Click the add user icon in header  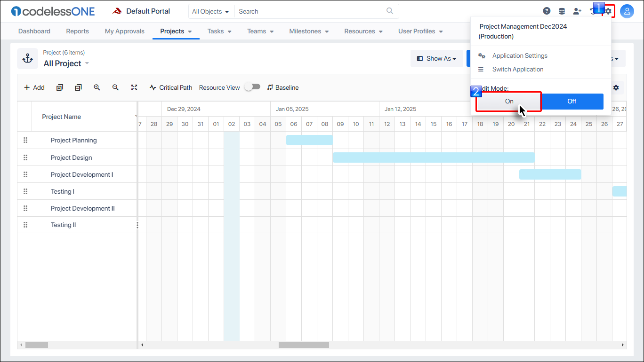coord(577,11)
